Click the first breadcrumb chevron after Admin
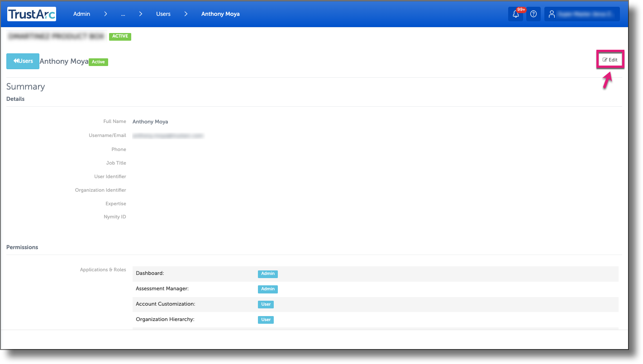 click(105, 14)
